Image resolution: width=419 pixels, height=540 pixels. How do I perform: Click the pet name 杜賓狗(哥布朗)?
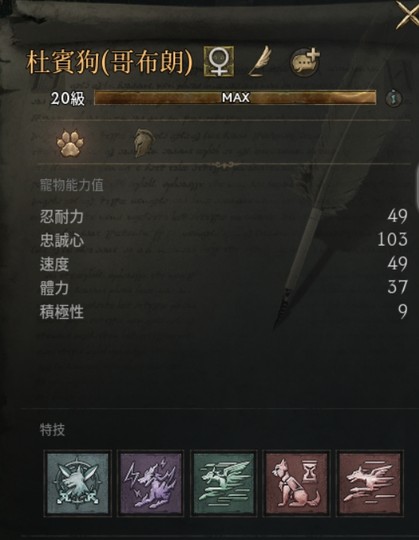(109, 63)
